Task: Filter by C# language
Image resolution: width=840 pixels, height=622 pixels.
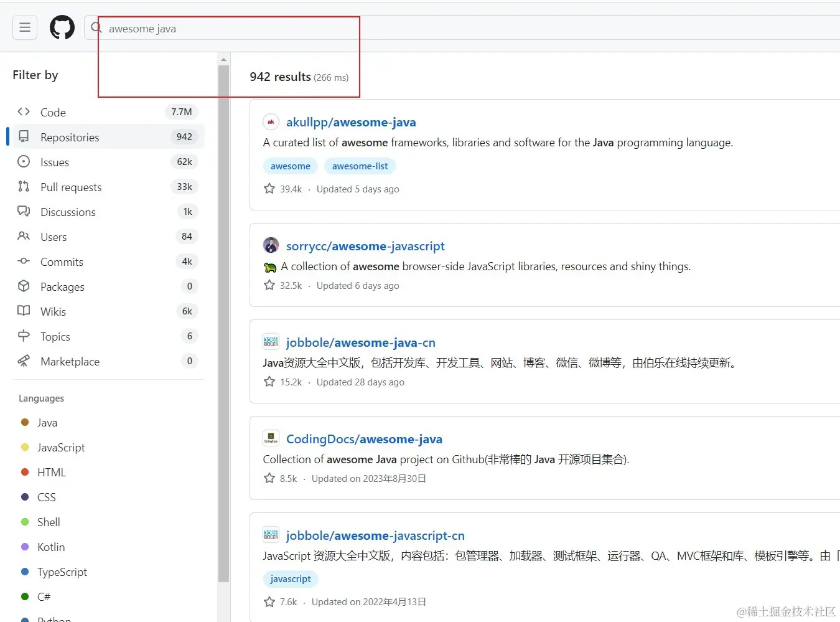Action: tap(44, 597)
